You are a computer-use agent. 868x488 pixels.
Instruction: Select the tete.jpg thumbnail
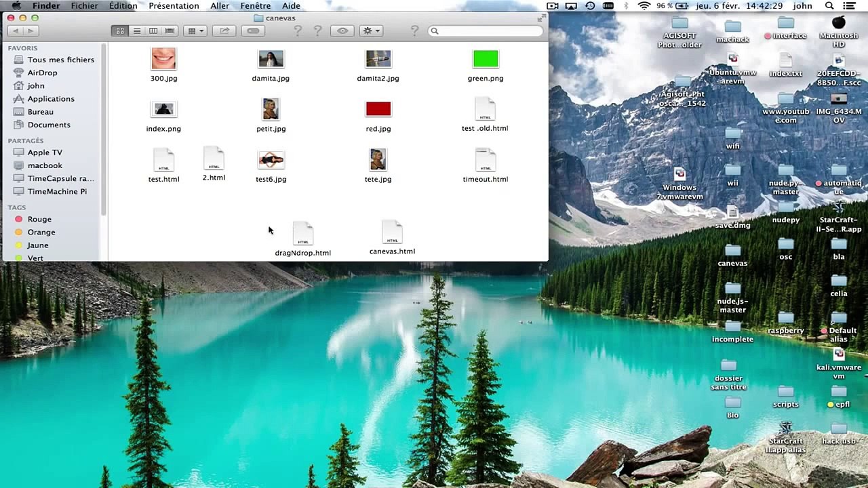click(378, 160)
